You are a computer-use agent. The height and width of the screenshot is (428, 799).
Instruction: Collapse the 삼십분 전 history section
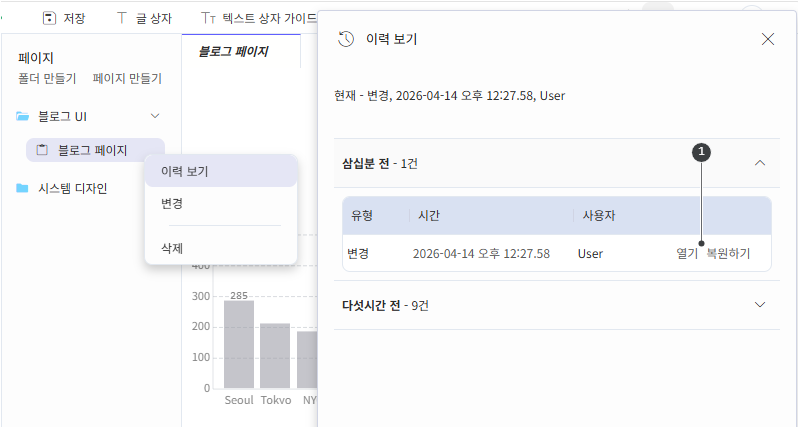(x=760, y=163)
